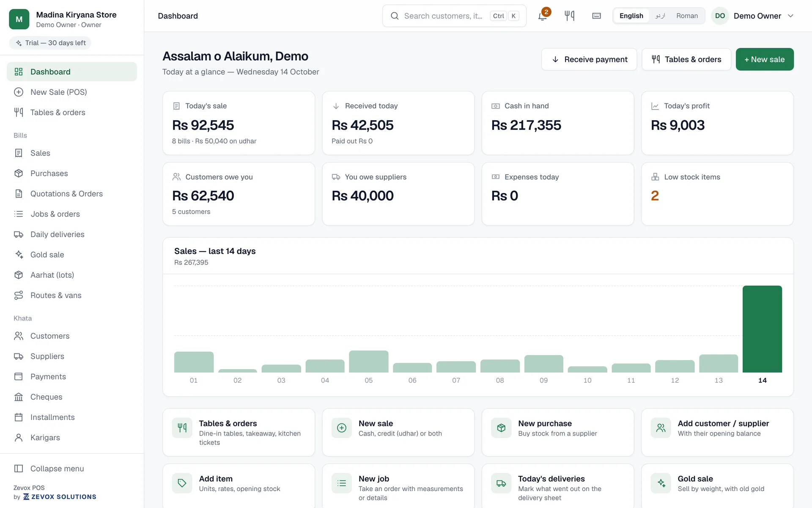The height and width of the screenshot is (508, 812).
Task: Click the day 14 axis label
Action: coord(762,380)
